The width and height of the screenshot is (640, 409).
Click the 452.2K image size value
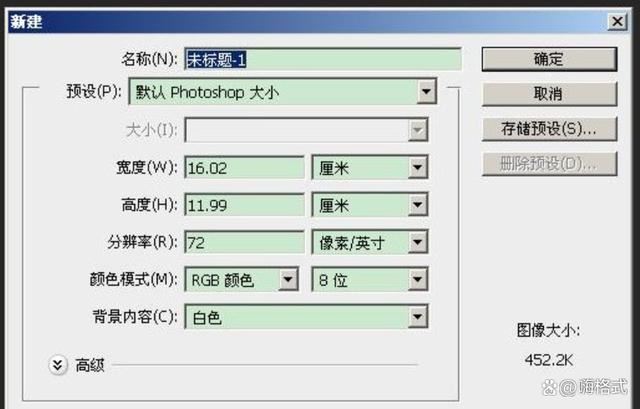pos(549,360)
